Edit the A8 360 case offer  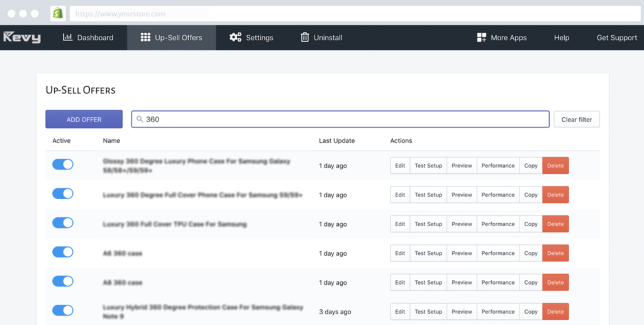400,282
